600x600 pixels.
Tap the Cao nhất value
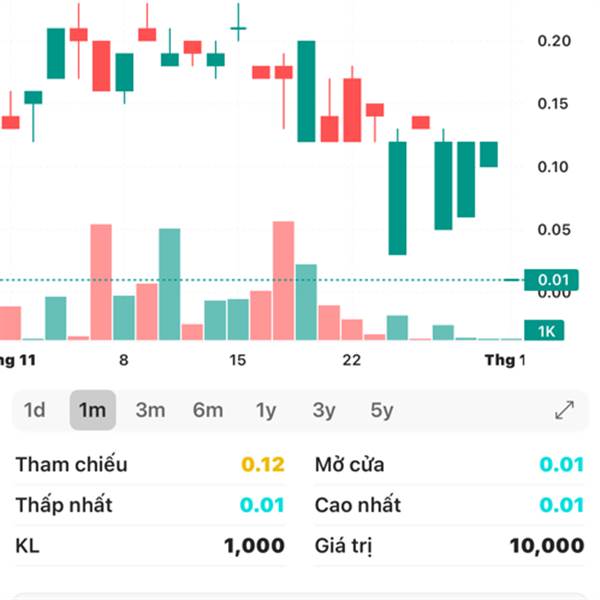[562, 505]
